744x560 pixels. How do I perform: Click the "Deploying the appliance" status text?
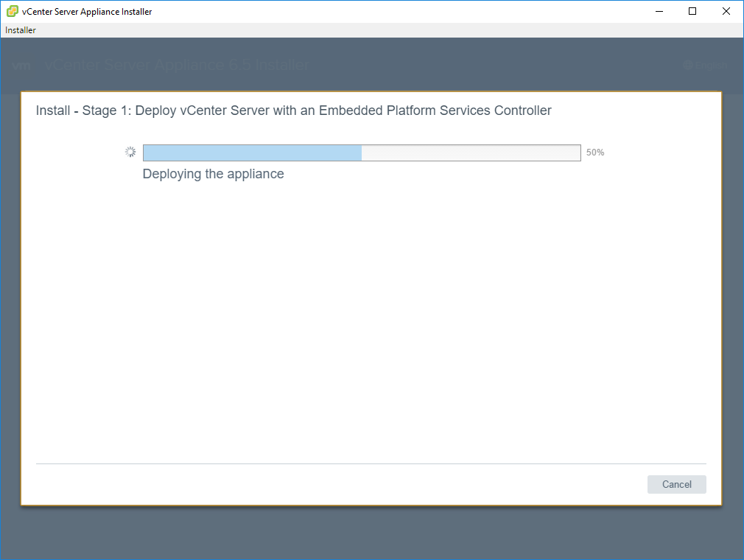213,175
